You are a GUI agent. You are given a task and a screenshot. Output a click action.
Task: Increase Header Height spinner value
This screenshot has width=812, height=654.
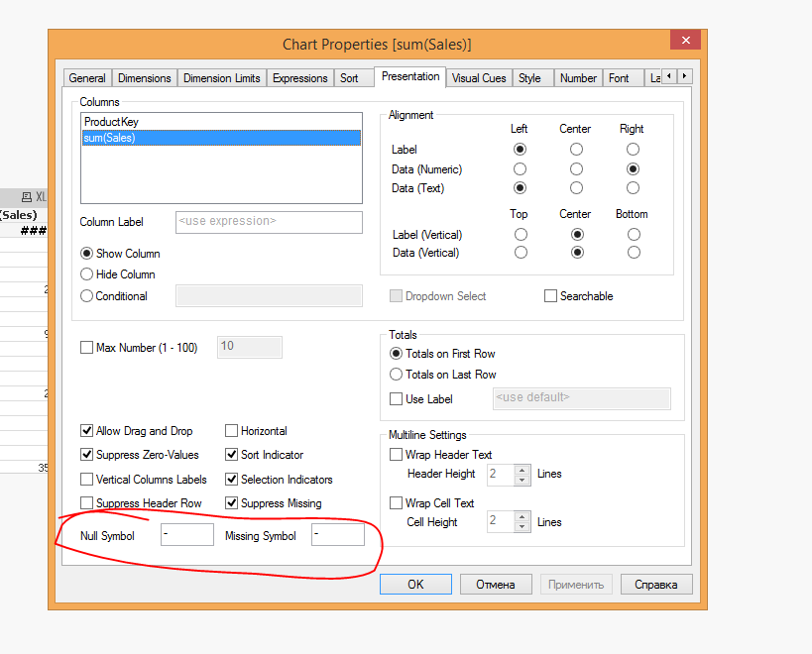coord(522,470)
